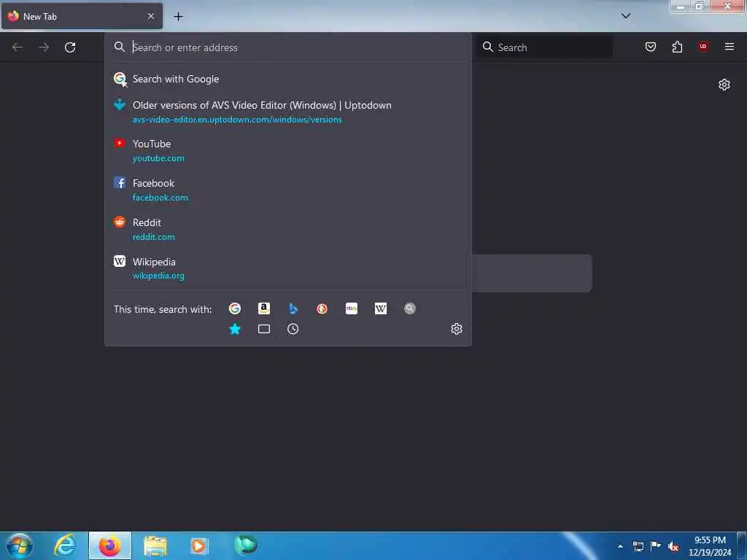Search open tabs with the tab icon
Image resolution: width=747 pixels, height=560 pixels.
click(264, 329)
